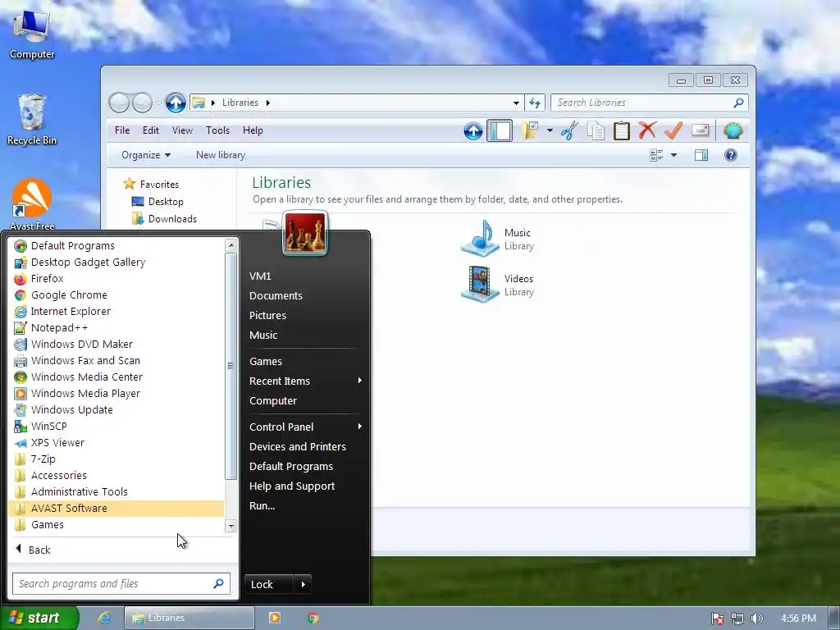The width and height of the screenshot is (840, 630).
Task: Open Classic Explorer settings shell icon
Action: pos(733,130)
